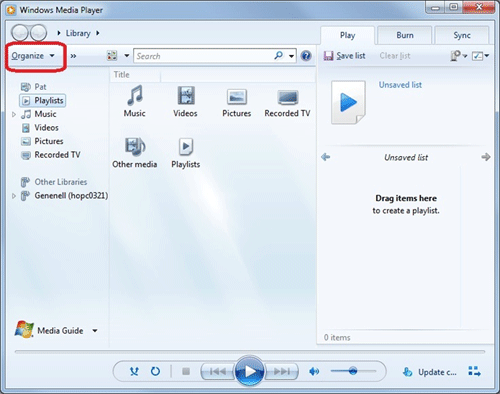Screen dimensions: 500x394
Task: Click Clear list button
Action: coord(395,56)
